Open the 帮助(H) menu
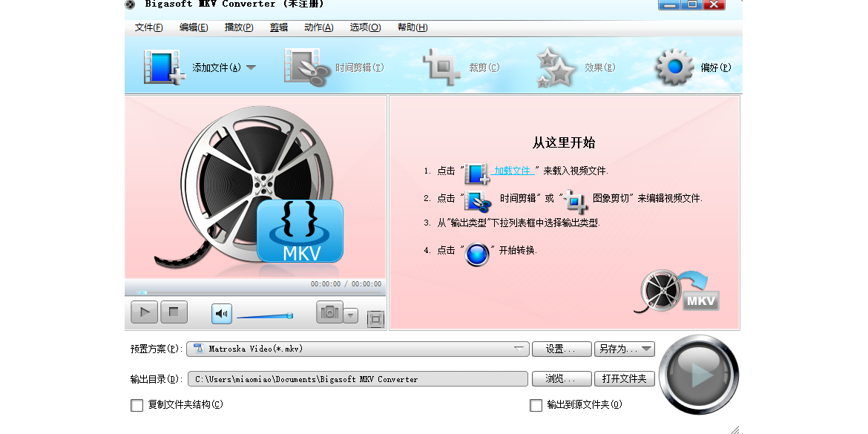Image resolution: width=868 pixels, height=434 pixels. (x=412, y=27)
